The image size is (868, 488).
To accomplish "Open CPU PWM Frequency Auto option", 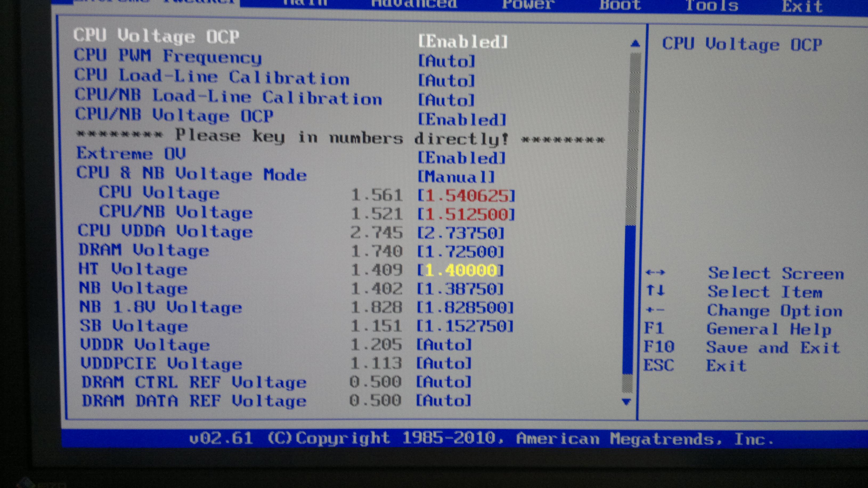I will pos(446,61).
